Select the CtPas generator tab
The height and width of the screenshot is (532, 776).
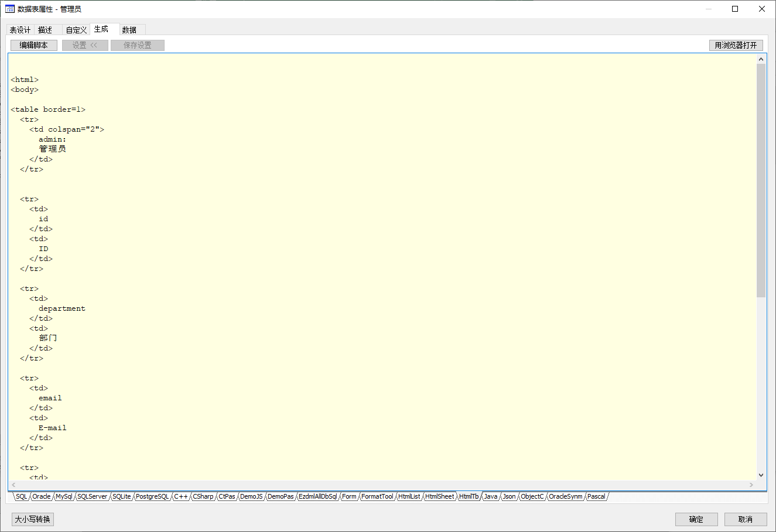227,496
